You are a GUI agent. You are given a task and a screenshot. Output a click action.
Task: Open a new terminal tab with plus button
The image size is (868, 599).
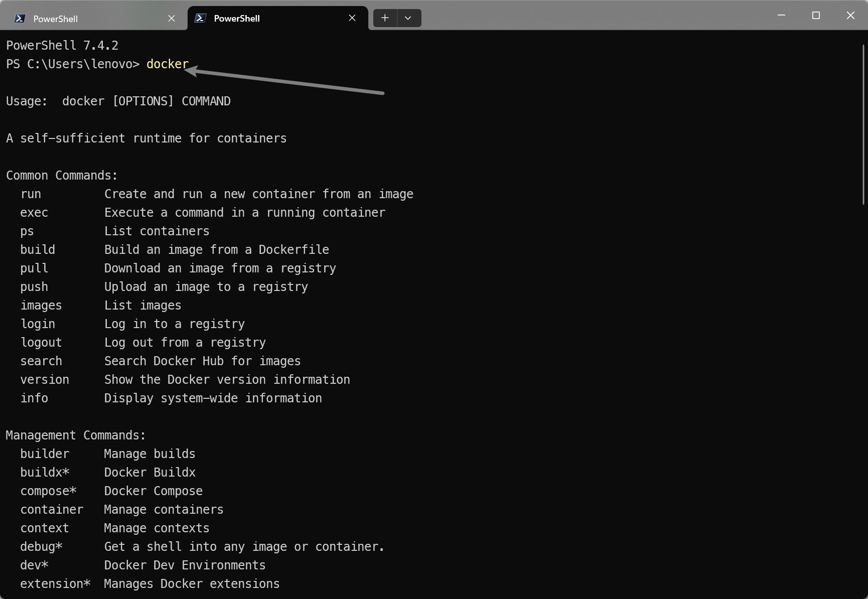pos(385,18)
